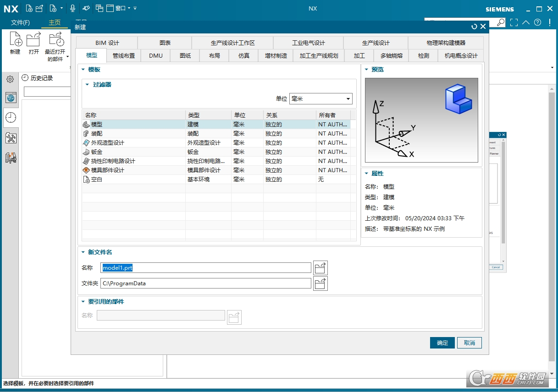Open the hammer and wrench tools icon in the sidebar
Viewport: 558px width, 392px height.
coord(11,138)
